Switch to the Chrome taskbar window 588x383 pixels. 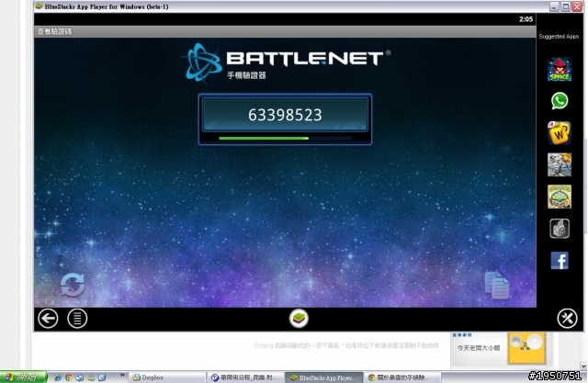click(x=401, y=377)
